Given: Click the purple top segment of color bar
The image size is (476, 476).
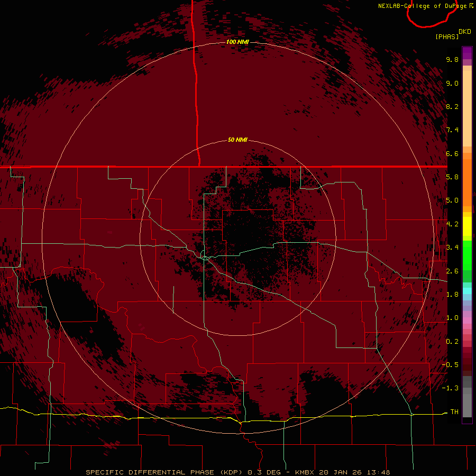Looking at the screenshot, I should pos(467,53).
